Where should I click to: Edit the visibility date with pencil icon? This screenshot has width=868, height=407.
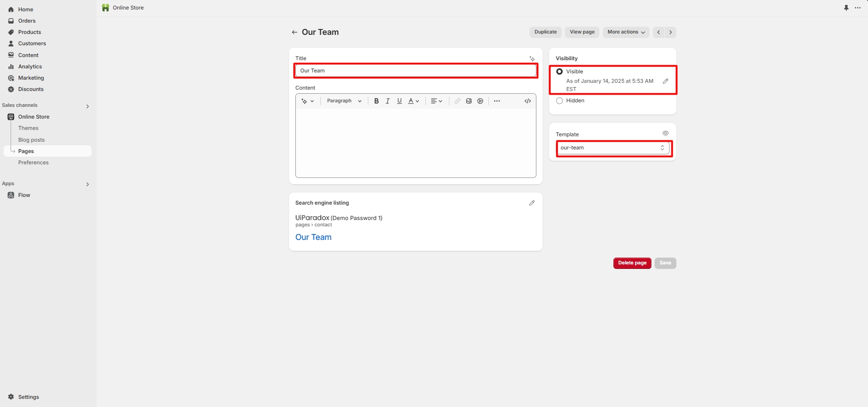(665, 81)
